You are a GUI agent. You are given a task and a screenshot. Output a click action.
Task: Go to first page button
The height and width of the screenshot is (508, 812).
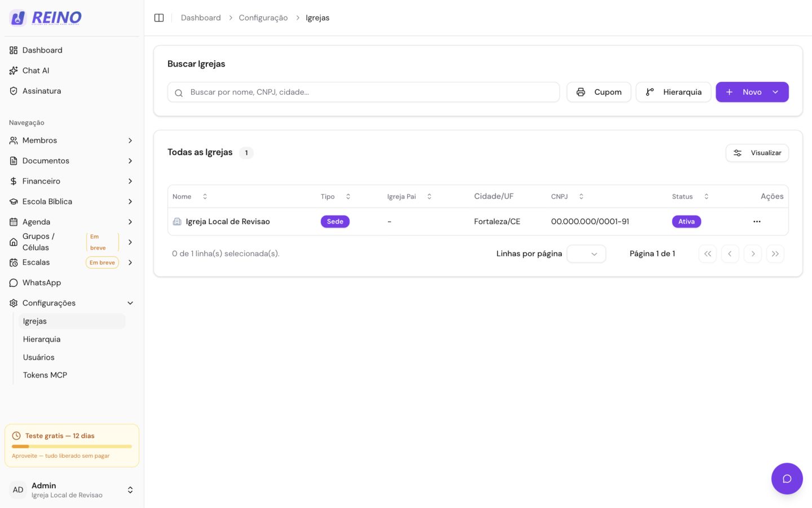coord(708,254)
